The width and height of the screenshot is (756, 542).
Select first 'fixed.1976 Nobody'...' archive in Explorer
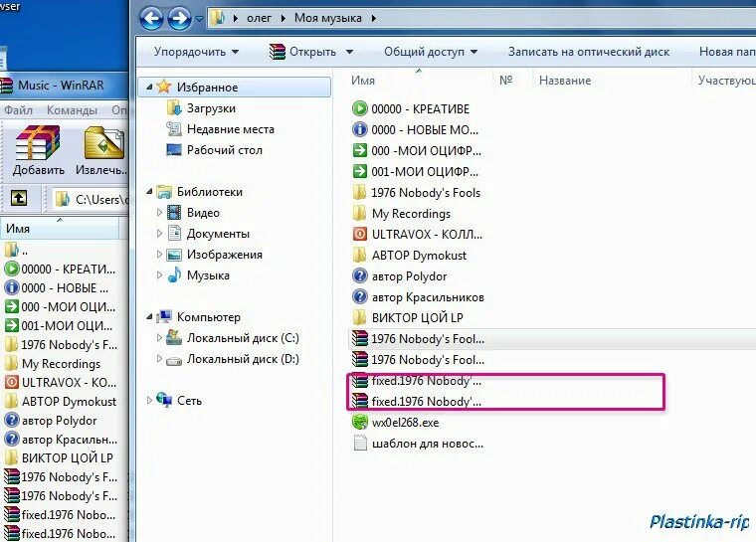(417, 381)
